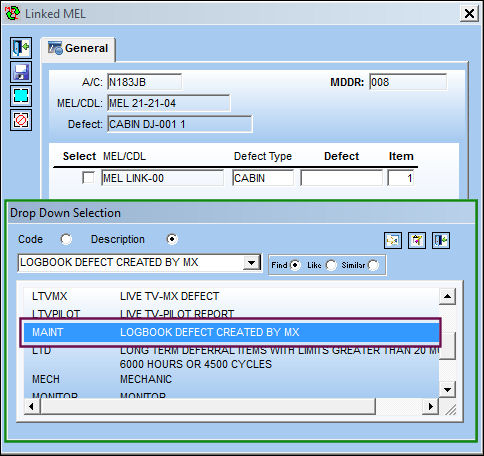Select the MONITOR row in list
484x456 pixels.
(231, 395)
